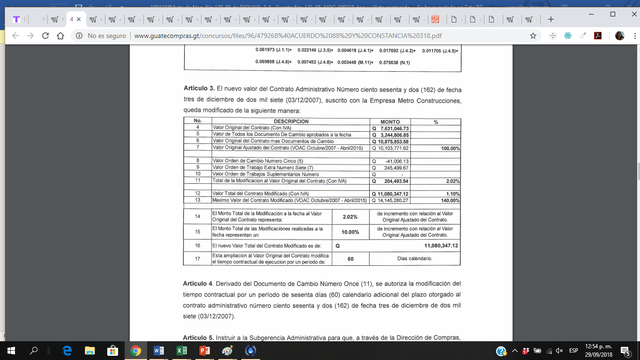Close the active PDF tab

(x=79, y=19)
